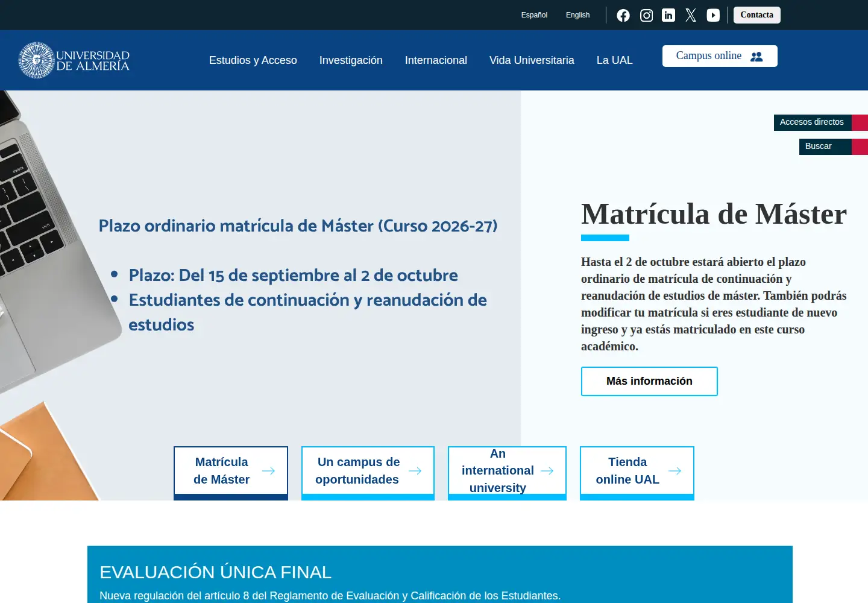Click the Plazo ordinario matrícula banner image
The width and height of the screenshot is (868, 603).
coord(260,295)
